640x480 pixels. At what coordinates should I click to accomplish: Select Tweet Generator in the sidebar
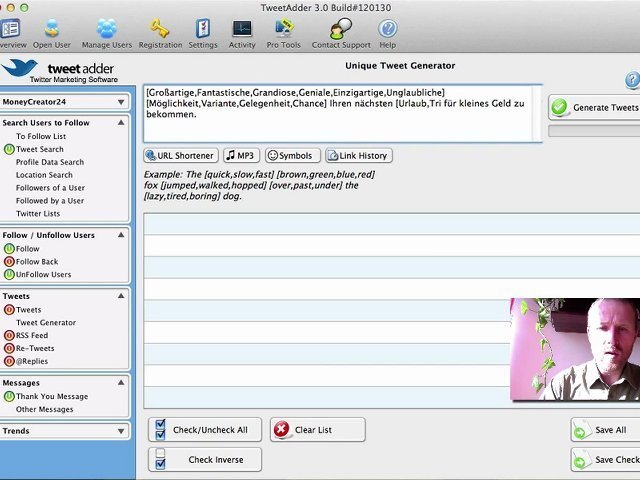pyautogui.click(x=45, y=323)
